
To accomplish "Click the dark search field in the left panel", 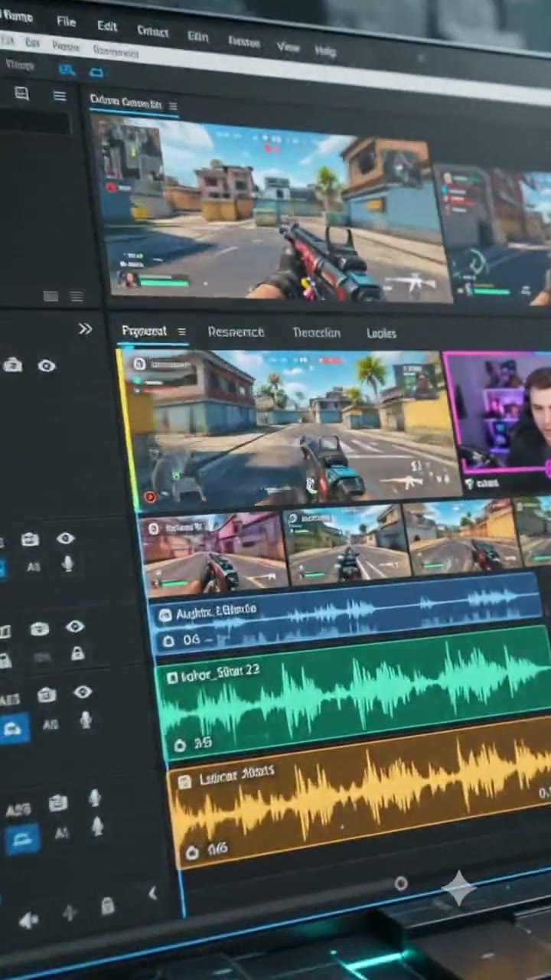I will (36, 123).
